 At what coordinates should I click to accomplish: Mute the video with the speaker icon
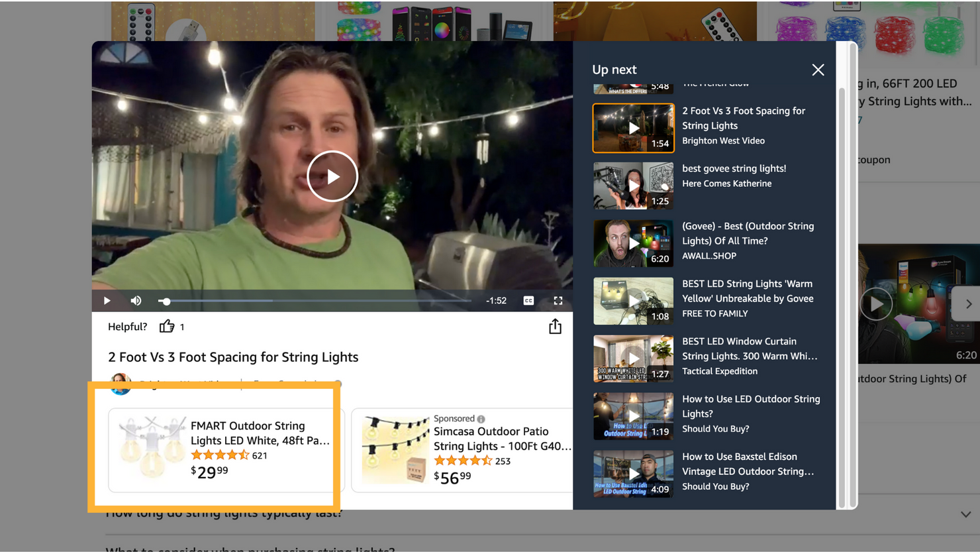click(x=136, y=301)
